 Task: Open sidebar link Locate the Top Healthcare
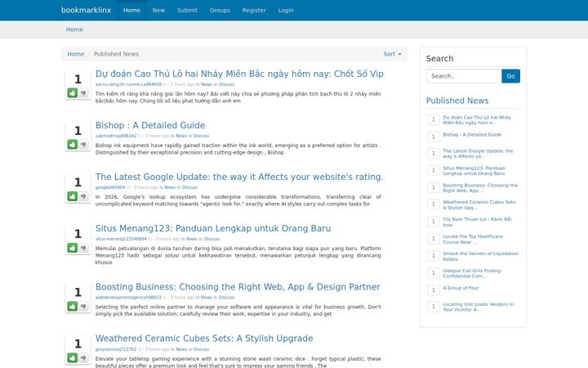click(473, 239)
